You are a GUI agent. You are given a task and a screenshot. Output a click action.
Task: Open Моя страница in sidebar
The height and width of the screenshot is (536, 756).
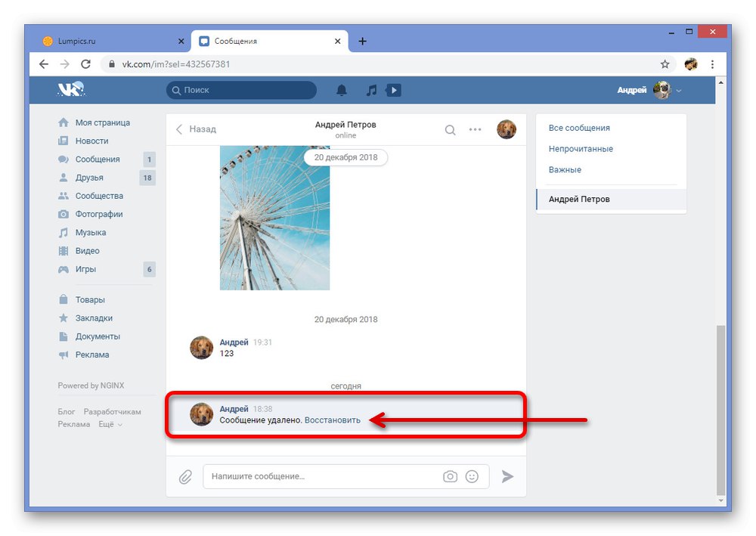pyautogui.click(x=102, y=122)
